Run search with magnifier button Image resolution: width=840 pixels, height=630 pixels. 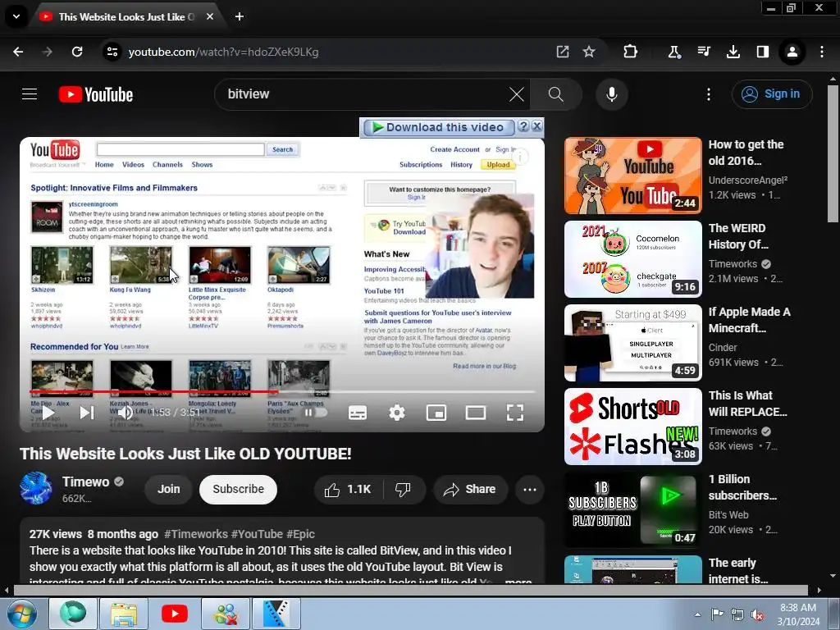click(555, 95)
